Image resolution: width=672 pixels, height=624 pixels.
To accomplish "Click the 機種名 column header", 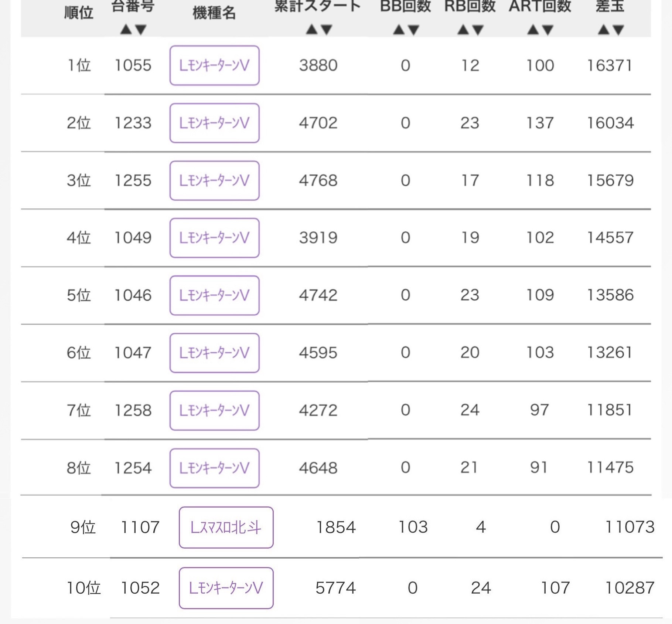I will (x=214, y=13).
